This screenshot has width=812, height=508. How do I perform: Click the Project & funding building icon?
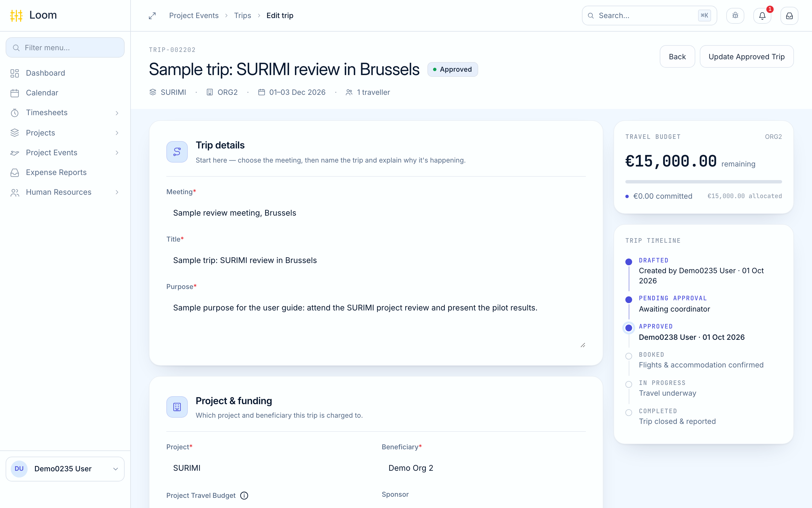click(177, 407)
